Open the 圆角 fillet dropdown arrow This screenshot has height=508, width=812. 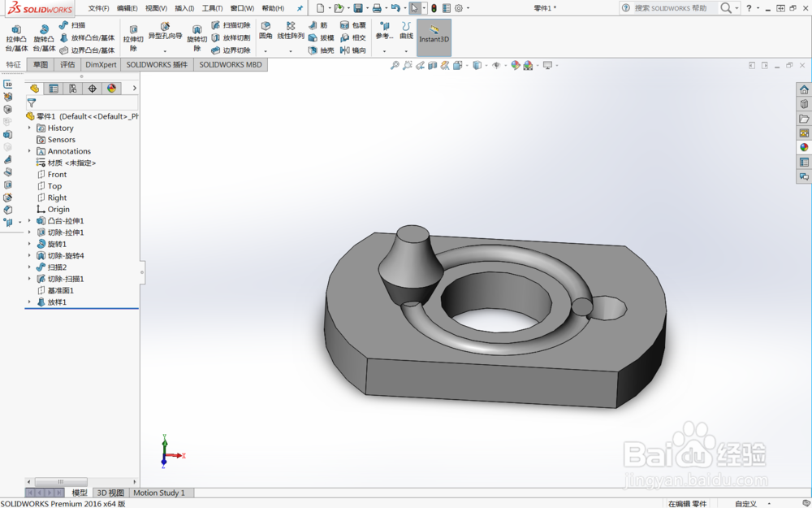tap(266, 51)
